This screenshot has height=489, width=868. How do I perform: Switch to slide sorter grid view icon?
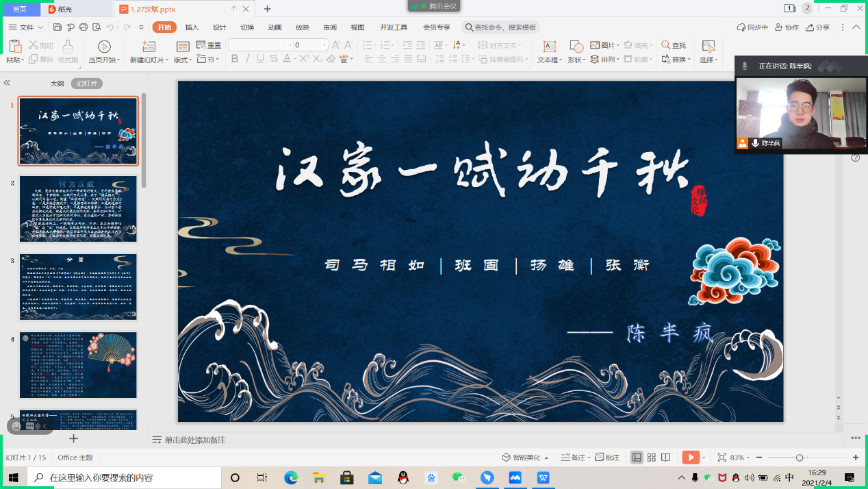point(652,457)
